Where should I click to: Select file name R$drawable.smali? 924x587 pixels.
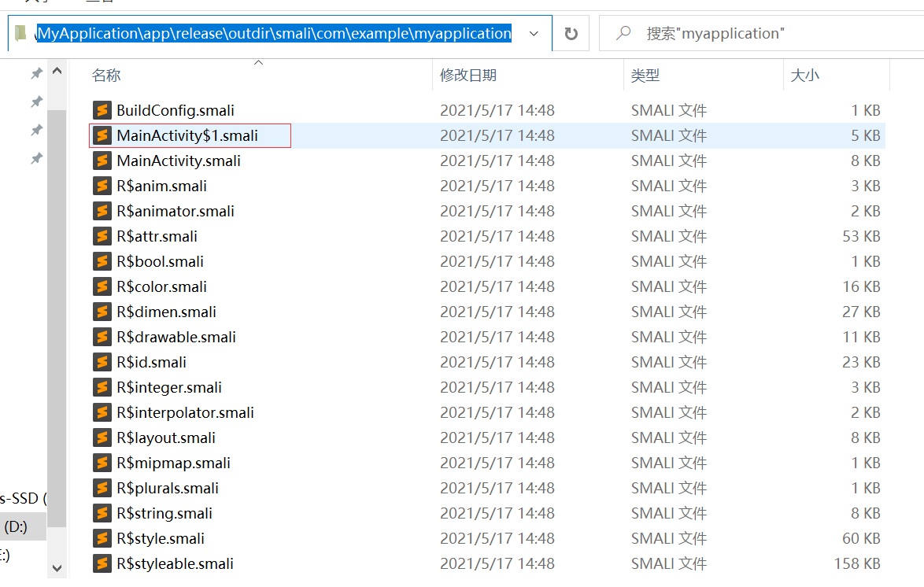[176, 337]
